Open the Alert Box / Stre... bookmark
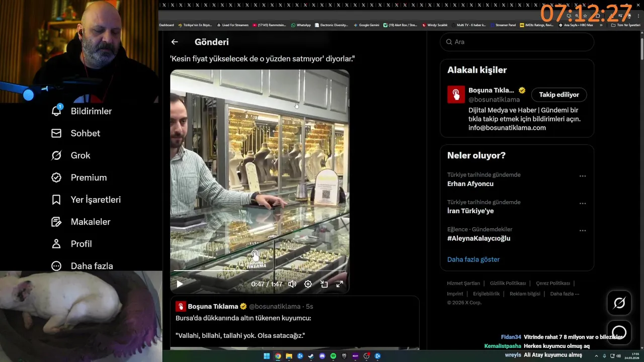Viewport: 644px width, 362px height. coord(400,25)
